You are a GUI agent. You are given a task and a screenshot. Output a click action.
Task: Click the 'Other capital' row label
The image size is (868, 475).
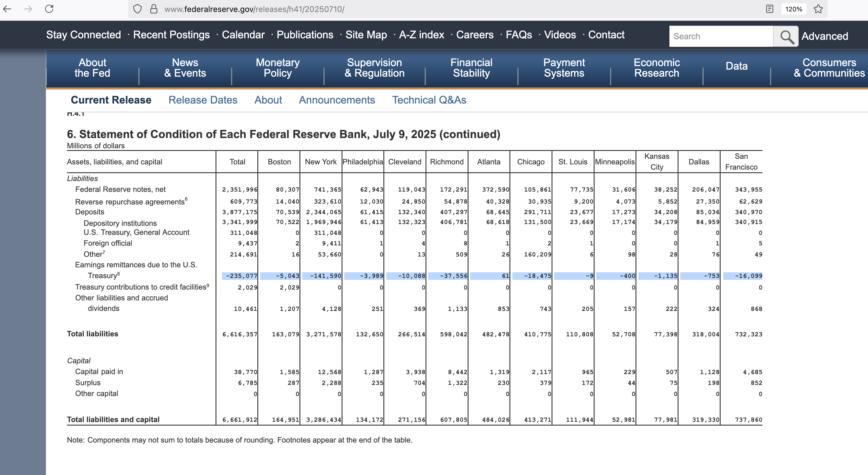click(97, 393)
